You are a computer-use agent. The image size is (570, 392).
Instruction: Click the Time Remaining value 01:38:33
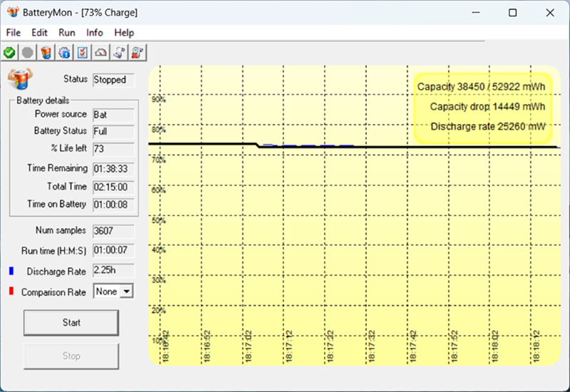coord(113,169)
